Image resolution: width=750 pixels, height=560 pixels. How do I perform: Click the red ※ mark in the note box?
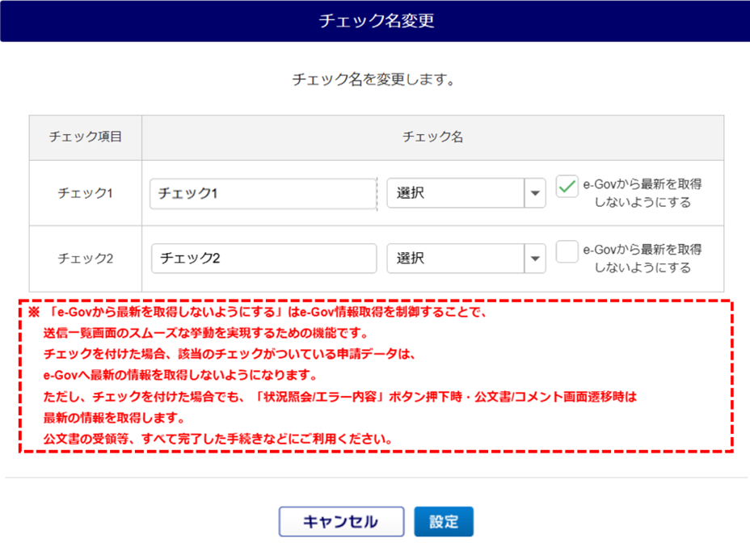pos(33,312)
